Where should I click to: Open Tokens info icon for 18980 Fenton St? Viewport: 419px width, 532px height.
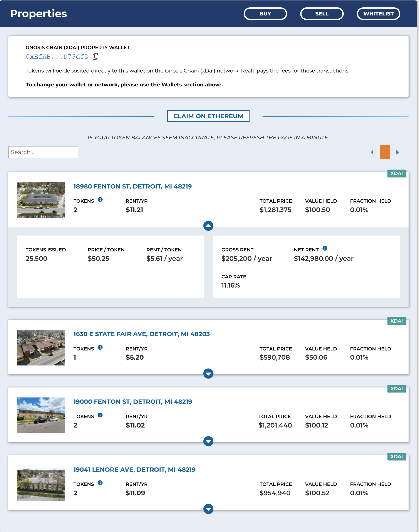(100, 199)
